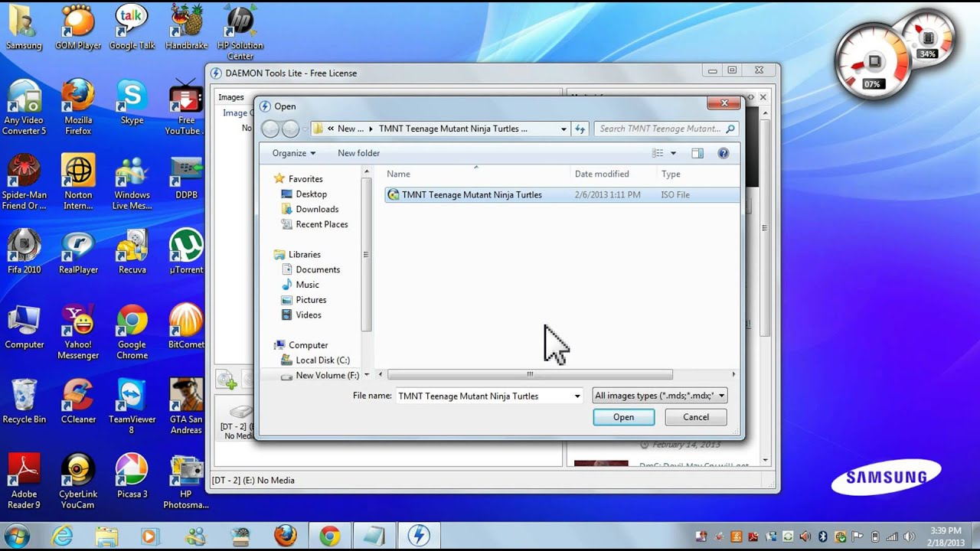Screen dimensions: 980x551
Task: Select the TeamViewer 8 desktop icon
Action: pyautogui.click(x=132, y=407)
